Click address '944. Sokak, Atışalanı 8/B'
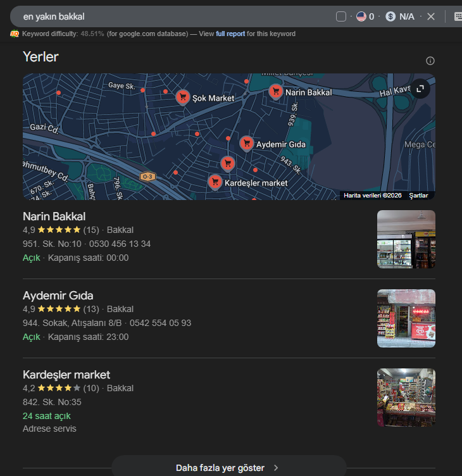 pyautogui.click(x=72, y=323)
